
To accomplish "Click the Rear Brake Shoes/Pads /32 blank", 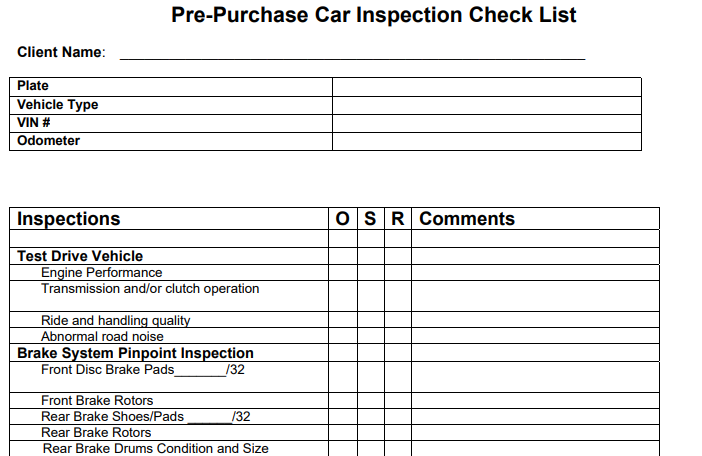I will pyautogui.click(x=210, y=418).
